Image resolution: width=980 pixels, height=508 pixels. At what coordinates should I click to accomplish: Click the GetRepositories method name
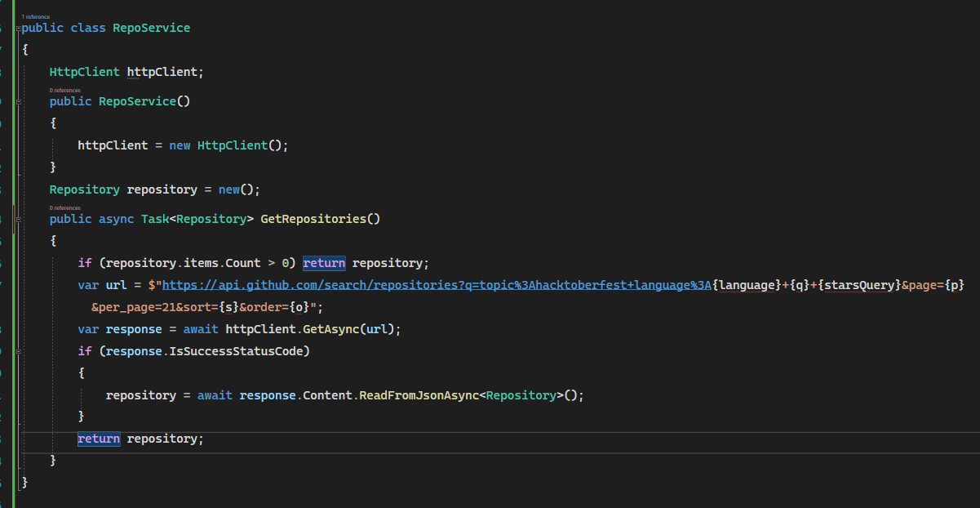pyautogui.click(x=313, y=219)
